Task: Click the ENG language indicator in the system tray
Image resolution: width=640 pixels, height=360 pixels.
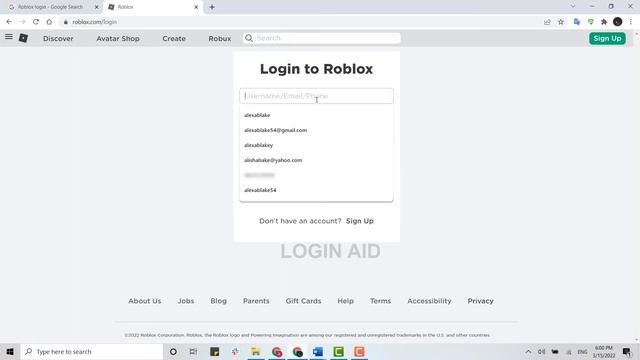Action: pyautogui.click(x=582, y=351)
